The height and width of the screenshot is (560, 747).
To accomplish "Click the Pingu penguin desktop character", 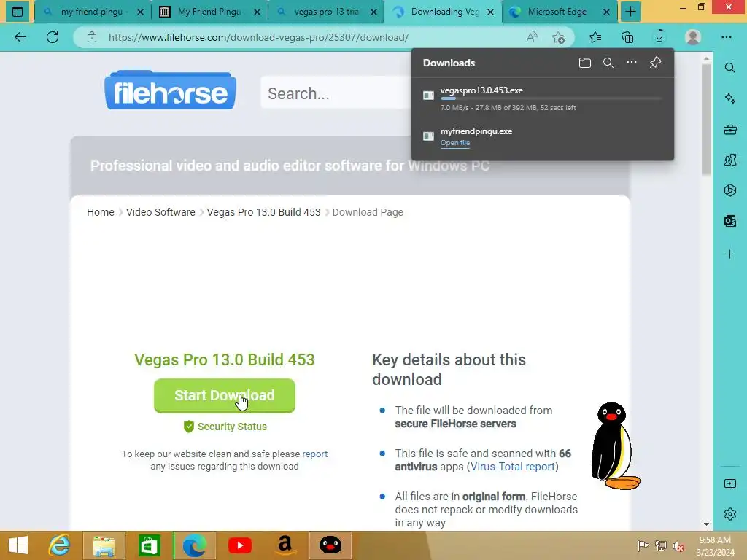I will (616, 446).
